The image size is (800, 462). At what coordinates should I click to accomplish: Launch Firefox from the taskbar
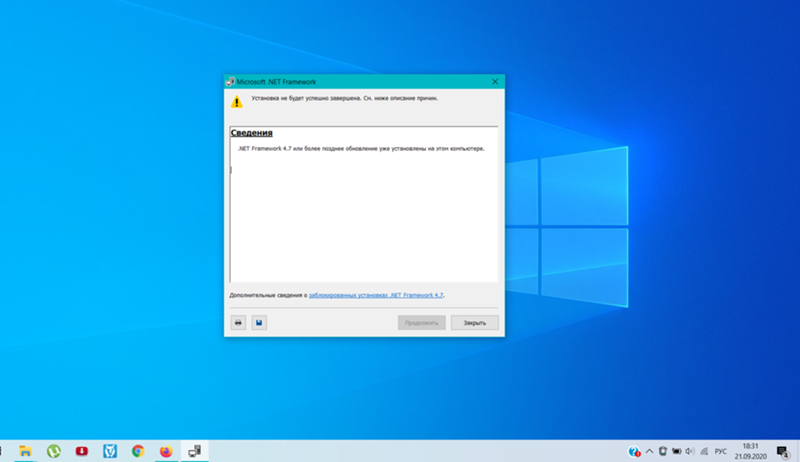[166, 451]
